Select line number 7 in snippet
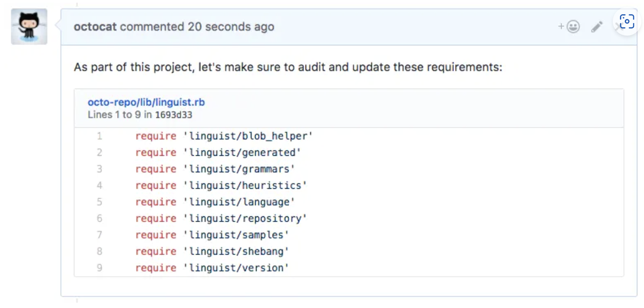Viewport: 644px width, 308px height. coord(99,235)
